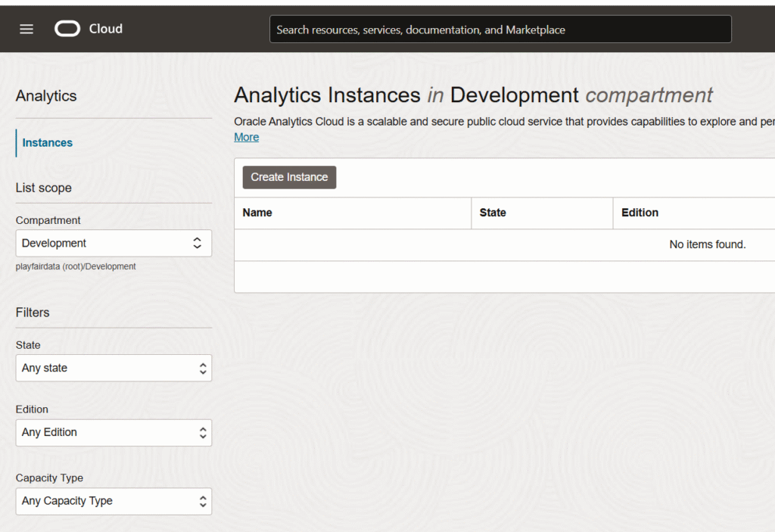Follow the More link under description

pos(247,137)
